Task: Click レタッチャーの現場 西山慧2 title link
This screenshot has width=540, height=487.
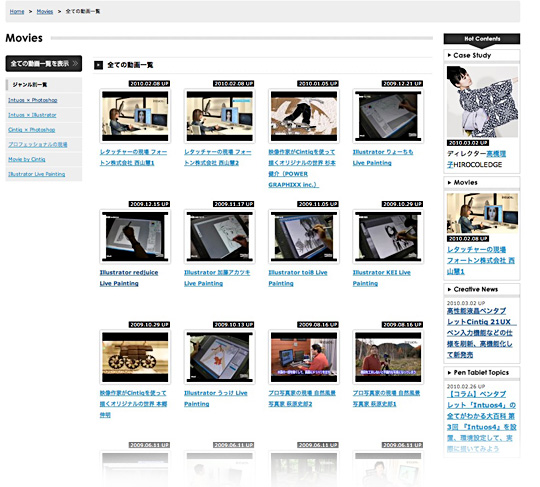Action: (218, 157)
